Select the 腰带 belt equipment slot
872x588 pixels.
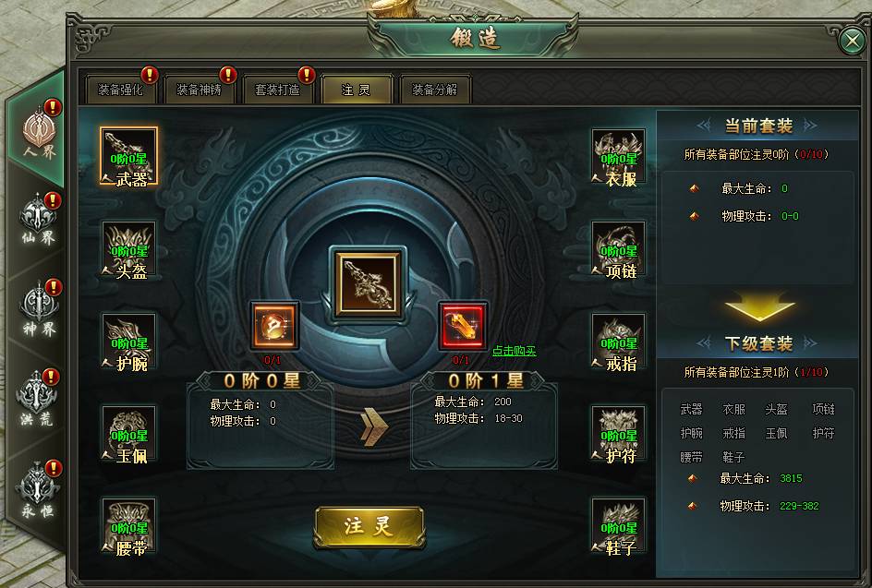point(129,526)
